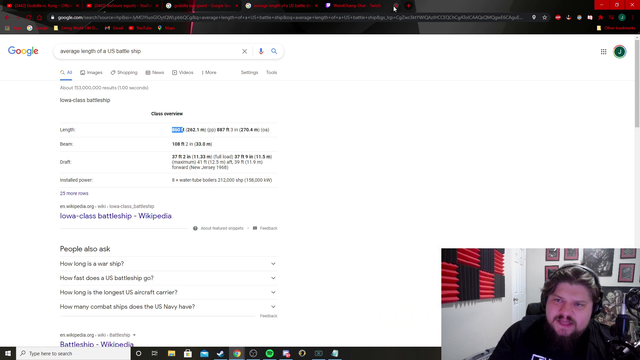Open Windows Start menu

pos(8,353)
